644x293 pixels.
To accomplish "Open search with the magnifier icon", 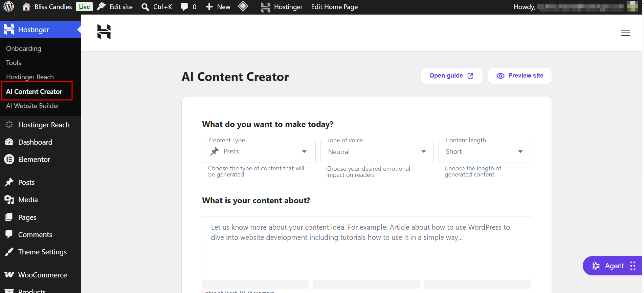I will click(x=145, y=7).
